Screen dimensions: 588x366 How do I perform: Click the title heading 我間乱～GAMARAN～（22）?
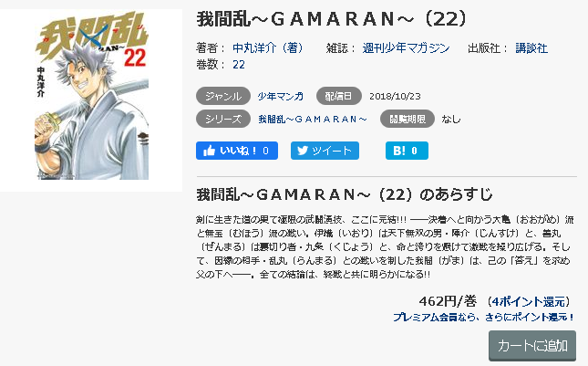coord(332,19)
